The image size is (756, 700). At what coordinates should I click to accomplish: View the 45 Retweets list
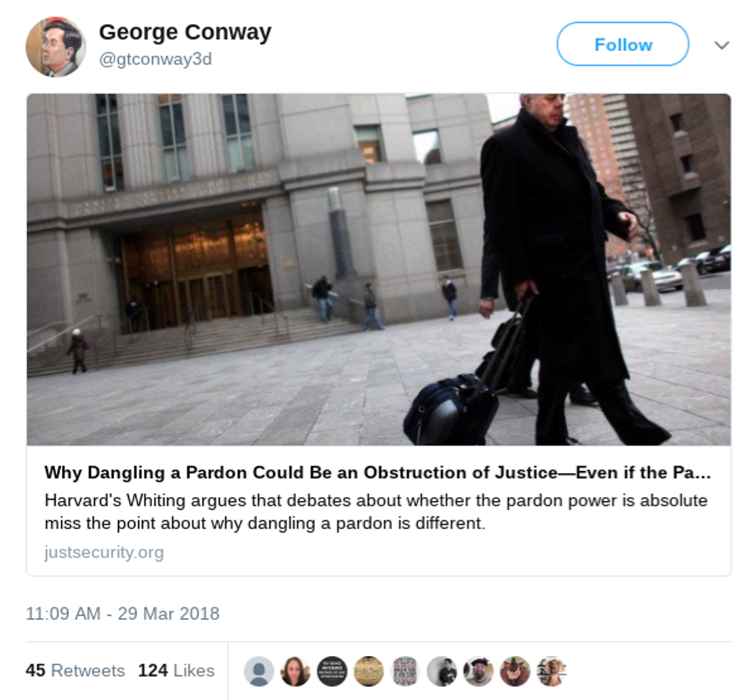(x=76, y=671)
